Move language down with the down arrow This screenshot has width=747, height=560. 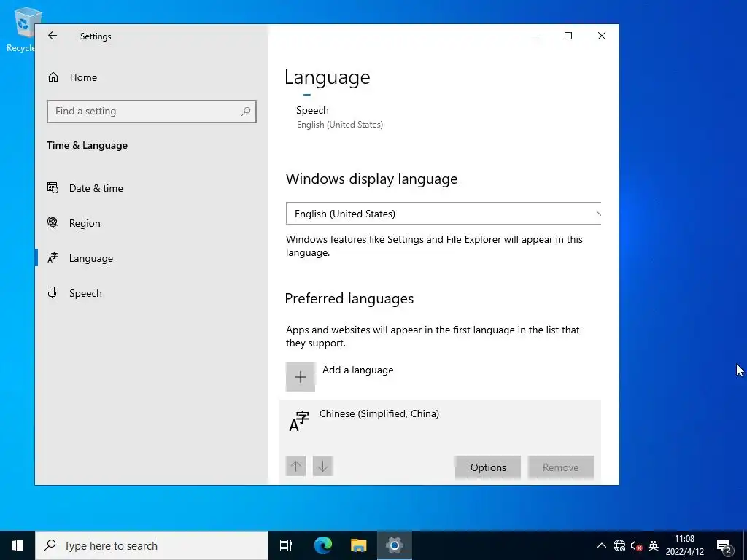pos(322,466)
